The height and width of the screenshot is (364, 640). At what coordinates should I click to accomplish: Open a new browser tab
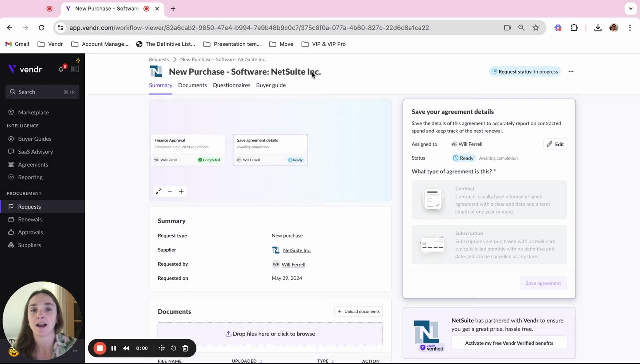pos(173,8)
